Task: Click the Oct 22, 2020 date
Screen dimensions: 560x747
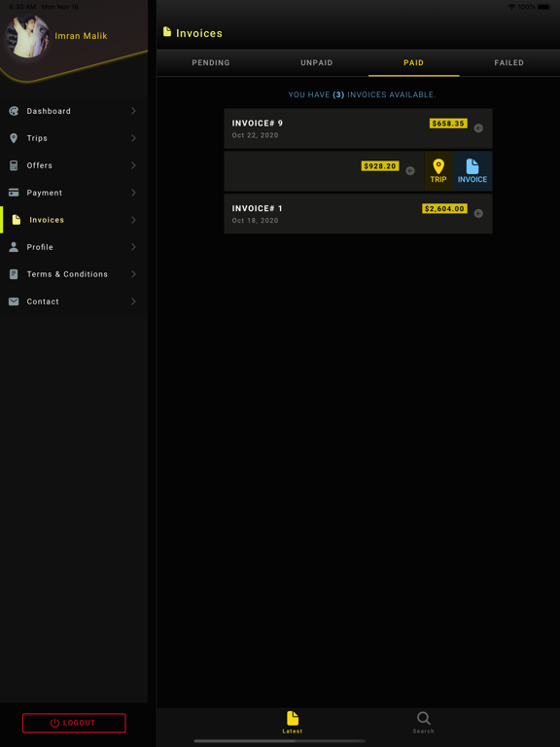Action: tap(256, 135)
